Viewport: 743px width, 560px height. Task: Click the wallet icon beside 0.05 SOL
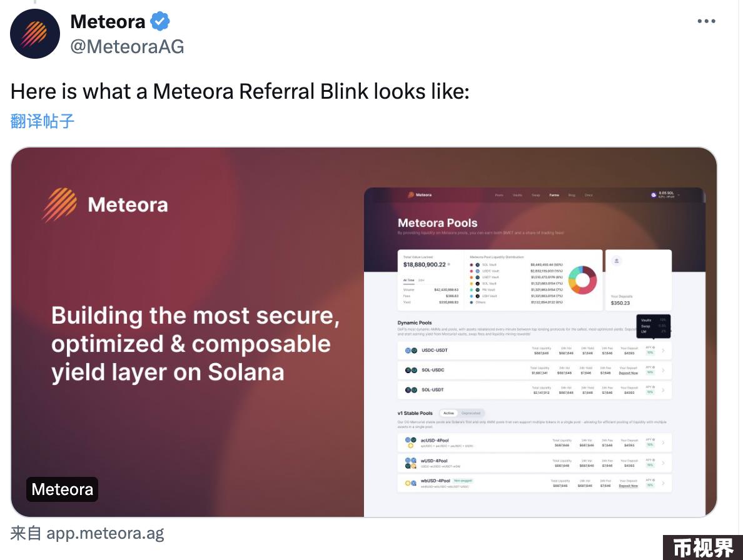click(654, 194)
